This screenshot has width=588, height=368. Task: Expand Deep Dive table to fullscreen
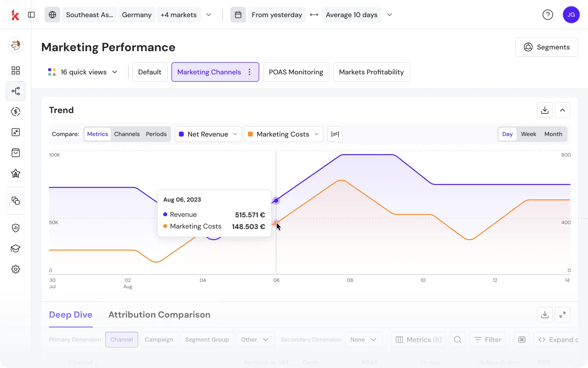(562, 315)
